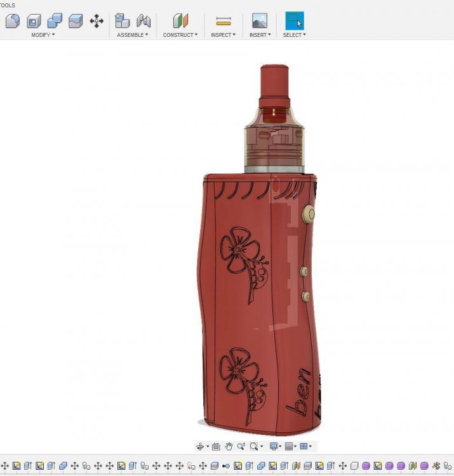Select the last purple Form feature in timeline
The image size is (454, 476).
tap(424, 466)
